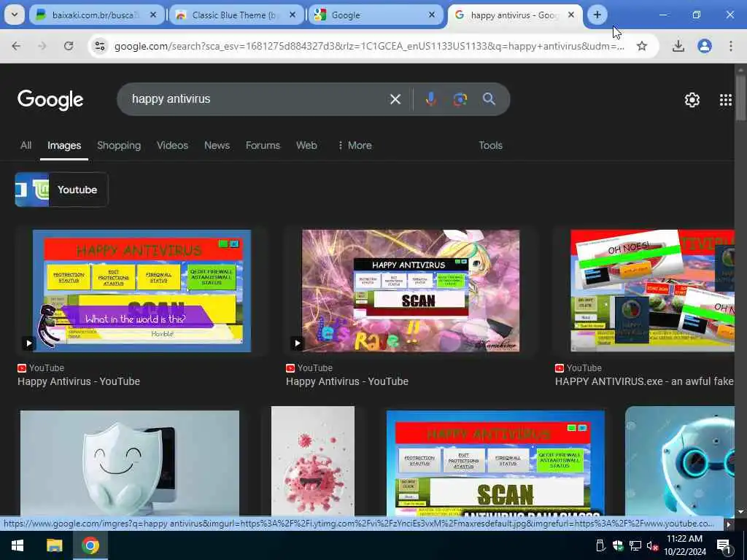Switch to the baixaki.com.br tab
Screen dimensions: 747x560
(x=97, y=15)
